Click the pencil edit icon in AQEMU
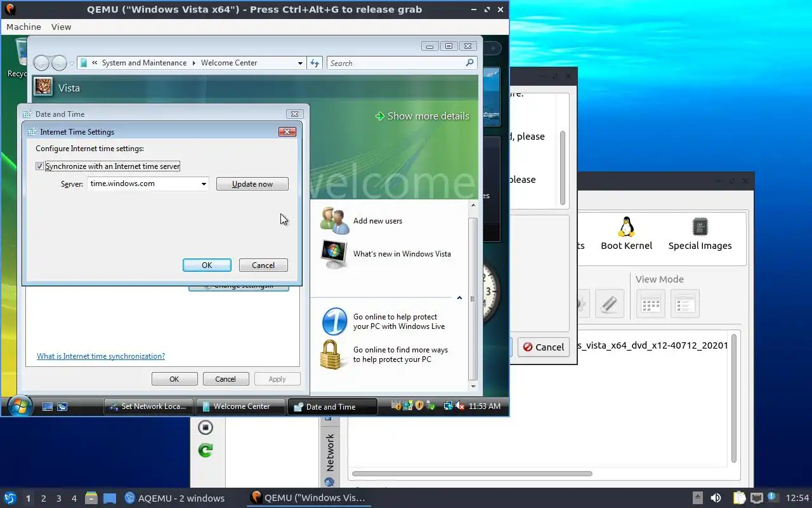812x508 pixels. (x=609, y=304)
